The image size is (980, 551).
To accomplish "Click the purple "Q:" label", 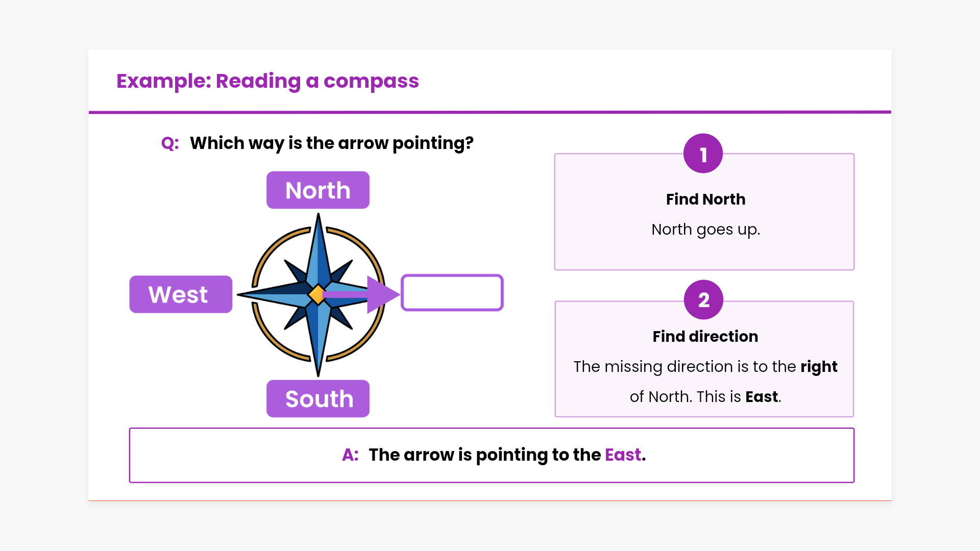I will (x=170, y=143).
